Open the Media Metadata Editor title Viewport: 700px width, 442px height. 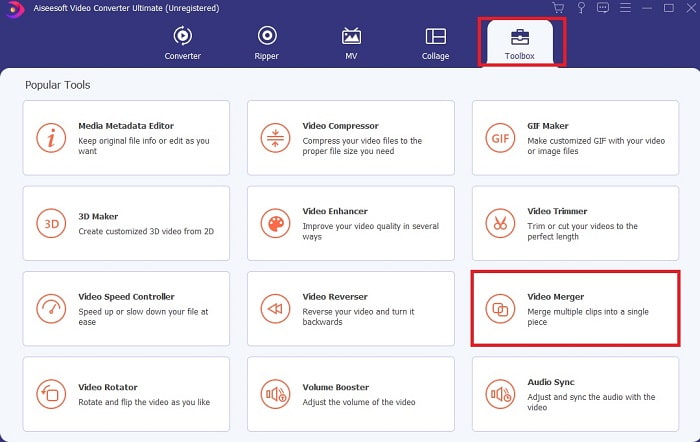pos(126,126)
